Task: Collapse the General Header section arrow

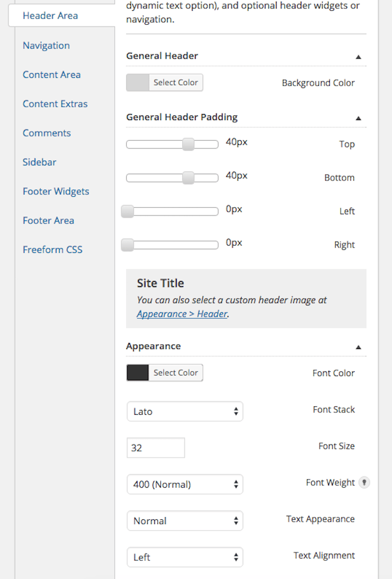Action: tap(358, 57)
